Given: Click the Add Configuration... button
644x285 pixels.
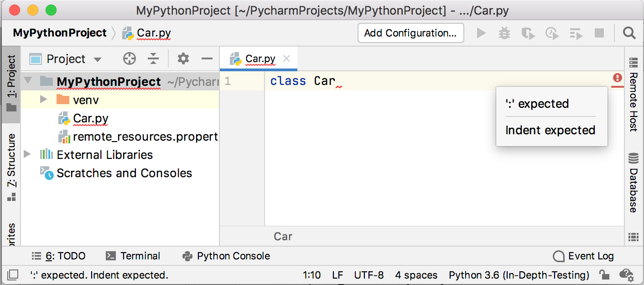Looking at the screenshot, I should pyautogui.click(x=410, y=33).
